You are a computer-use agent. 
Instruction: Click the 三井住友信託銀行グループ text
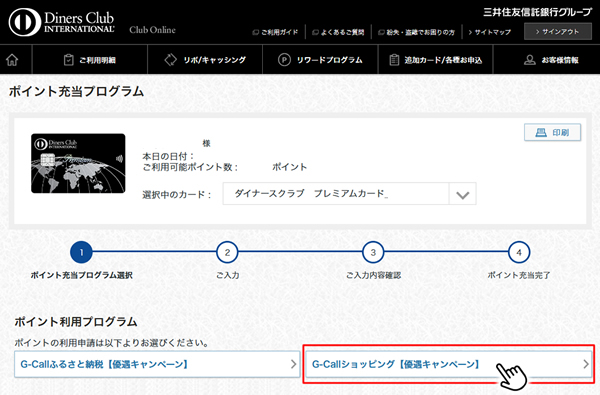(x=537, y=12)
